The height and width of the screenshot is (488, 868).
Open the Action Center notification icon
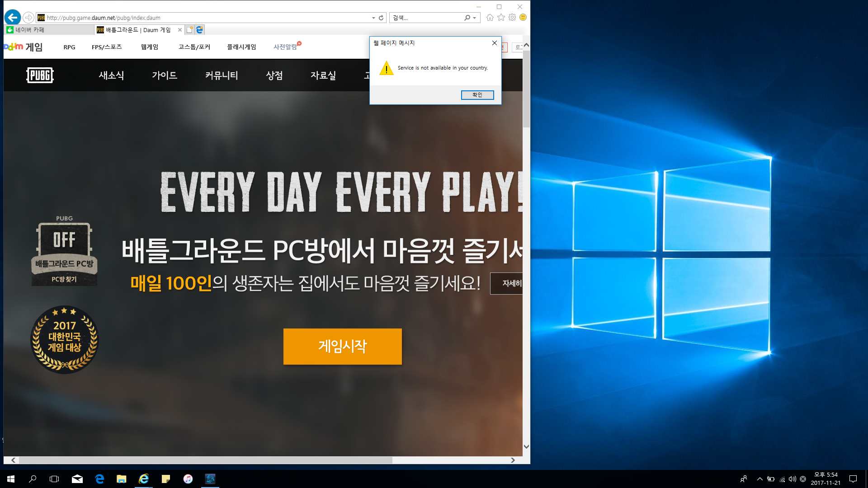pos(853,479)
